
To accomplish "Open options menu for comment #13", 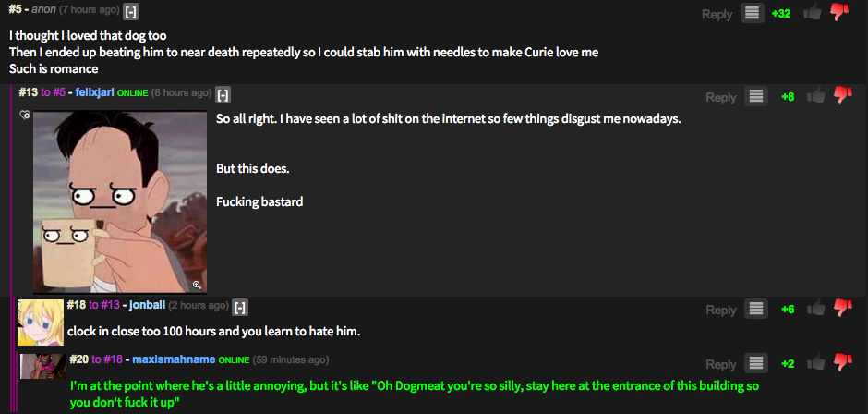I will [756, 97].
